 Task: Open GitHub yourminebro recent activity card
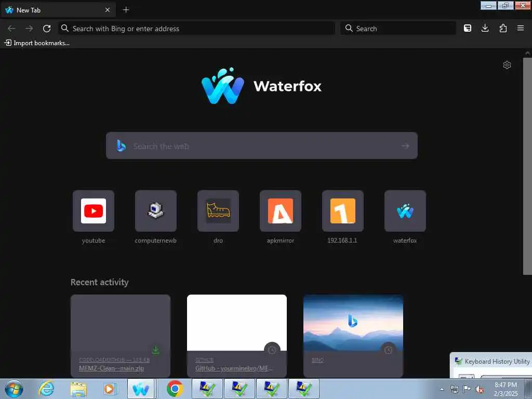click(237, 336)
